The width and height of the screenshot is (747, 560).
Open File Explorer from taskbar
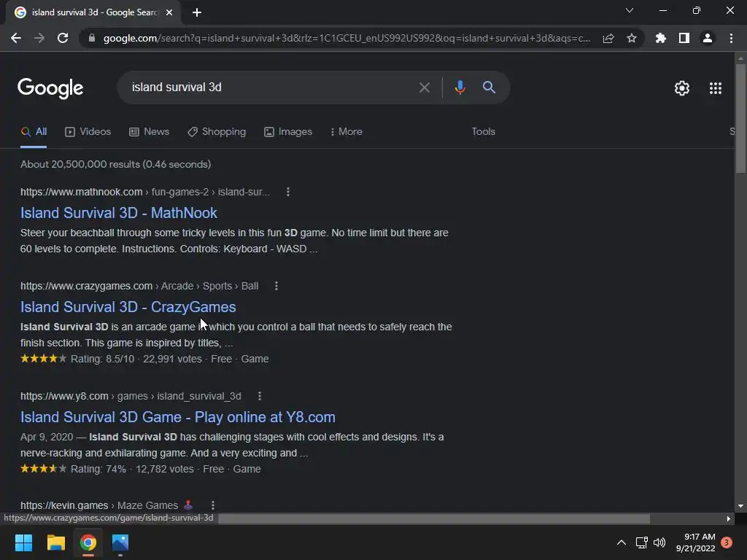point(55,542)
